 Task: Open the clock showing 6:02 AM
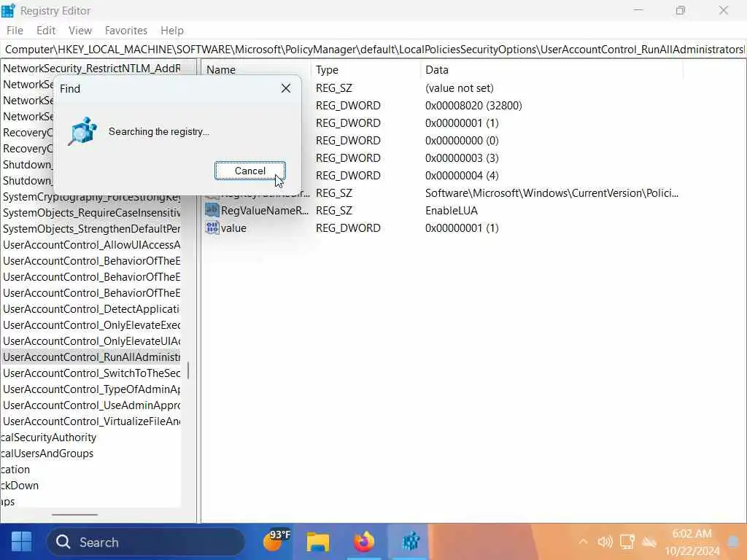(x=692, y=542)
